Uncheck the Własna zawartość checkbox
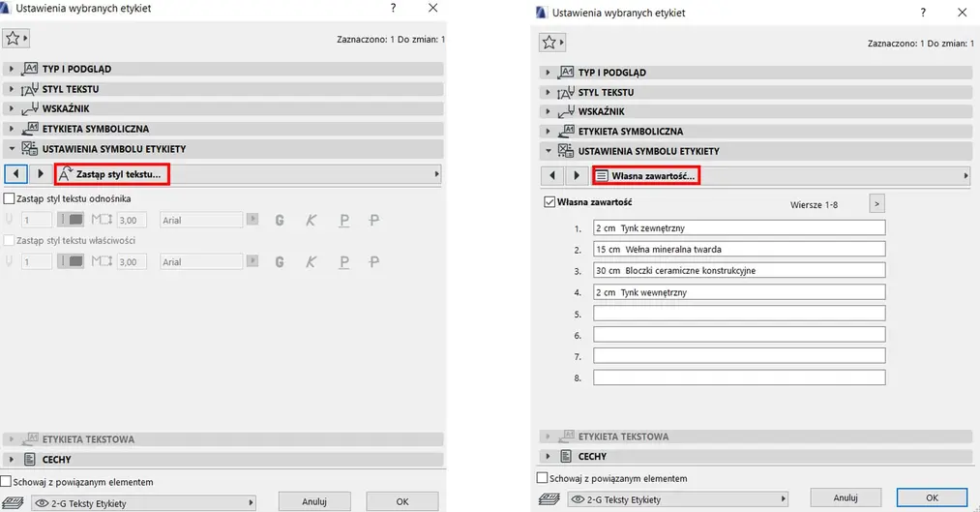Screen dimensions: 980x512 [549, 202]
